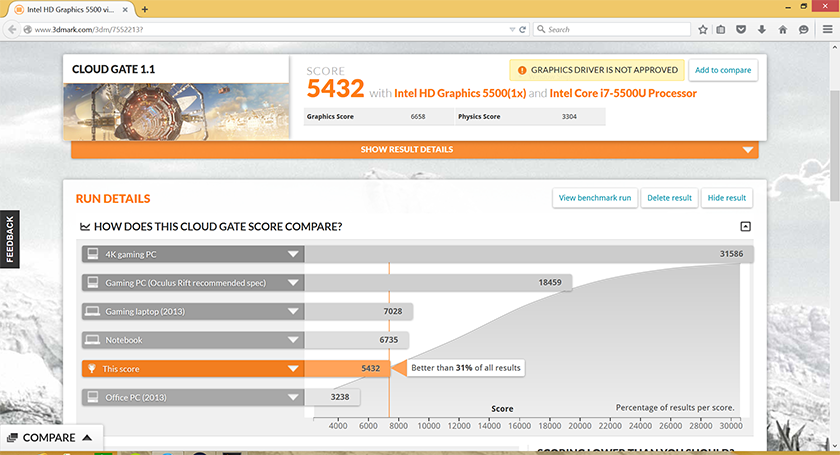The height and width of the screenshot is (455, 840).
Task: Expand Show Result Details white arrow
Action: [748, 150]
